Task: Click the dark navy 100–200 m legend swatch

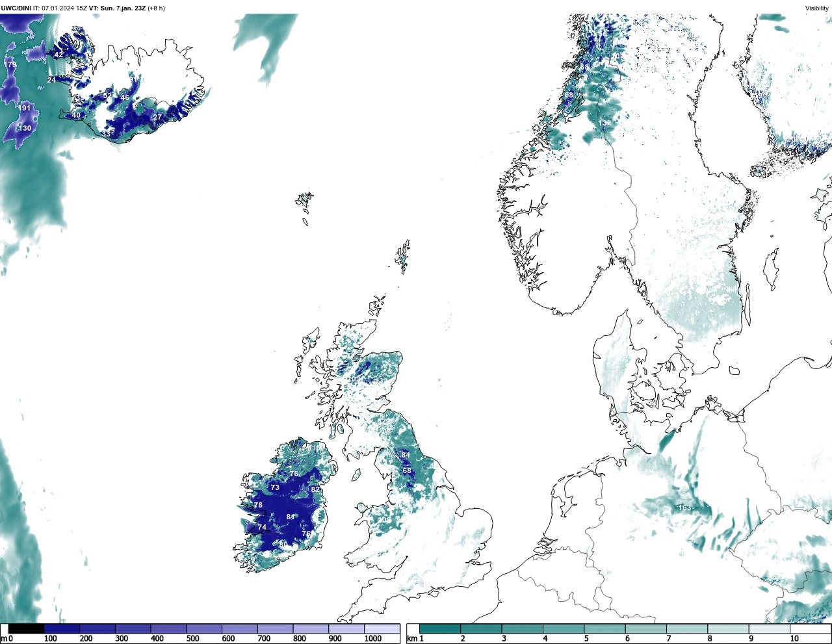Action: coord(62,628)
